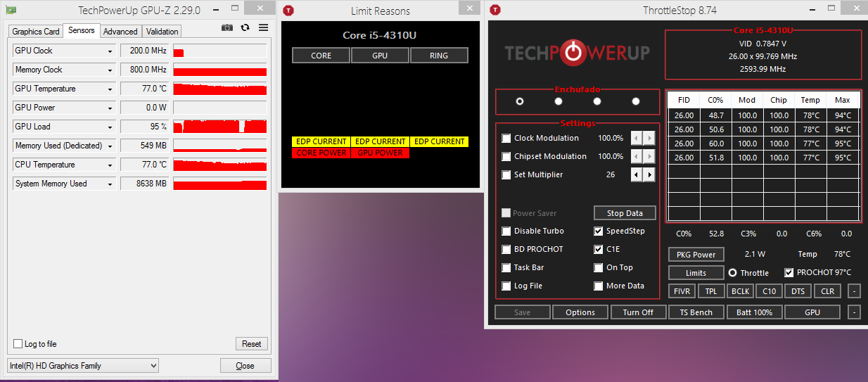Launch TS Bench

click(x=696, y=312)
